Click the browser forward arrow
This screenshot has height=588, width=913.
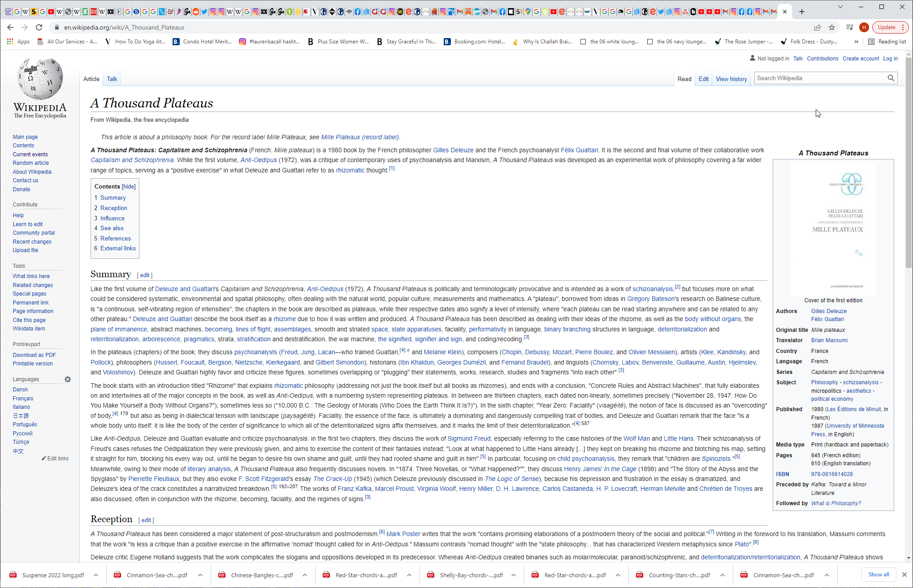(25, 27)
